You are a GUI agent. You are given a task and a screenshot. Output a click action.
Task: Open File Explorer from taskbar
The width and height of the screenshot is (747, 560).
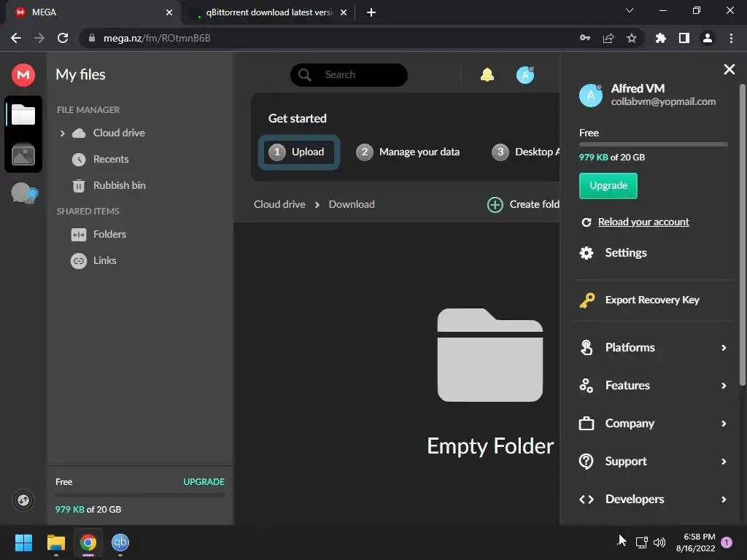(55, 542)
